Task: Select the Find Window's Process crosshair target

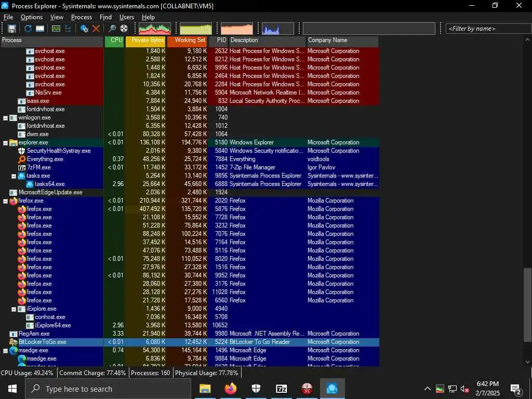Action: coord(124,29)
